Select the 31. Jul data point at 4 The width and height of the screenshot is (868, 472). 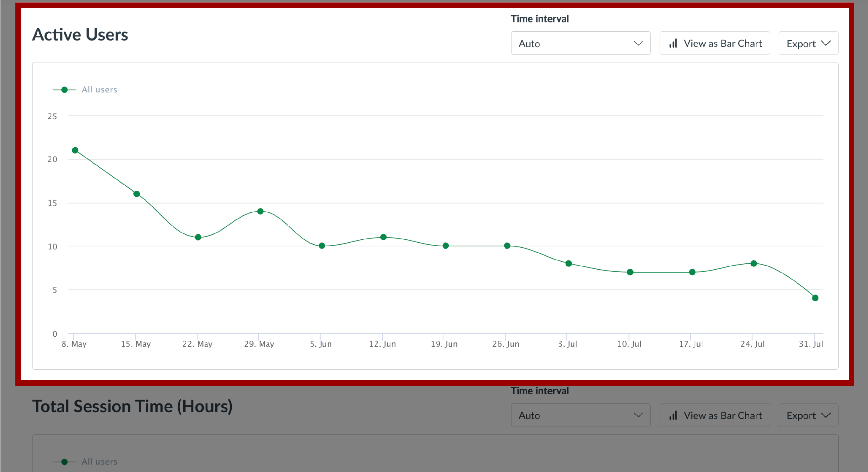point(815,298)
